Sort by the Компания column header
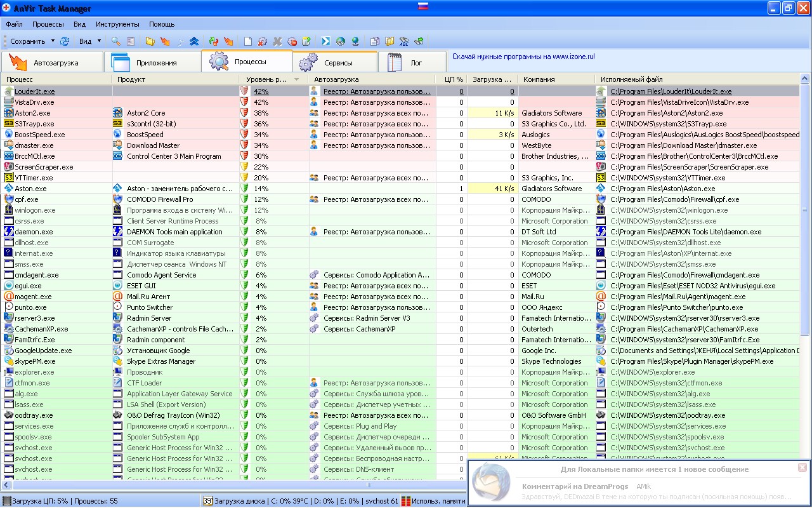The height and width of the screenshot is (508, 812). (x=556, y=79)
